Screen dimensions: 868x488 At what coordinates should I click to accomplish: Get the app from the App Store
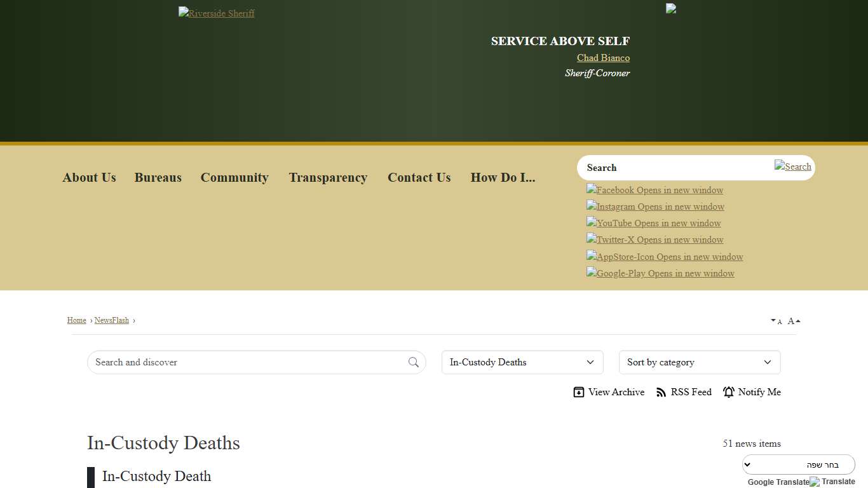(665, 257)
